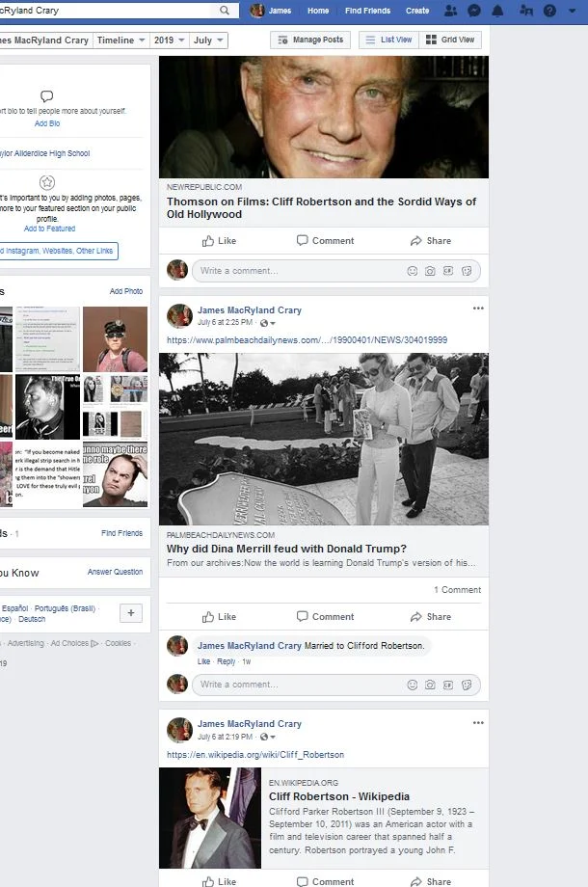Select Português (Brasil) language link

tap(65, 608)
